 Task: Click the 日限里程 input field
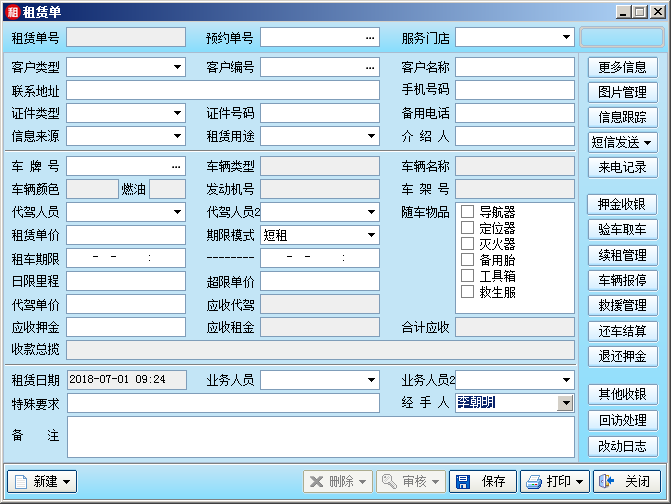126,281
